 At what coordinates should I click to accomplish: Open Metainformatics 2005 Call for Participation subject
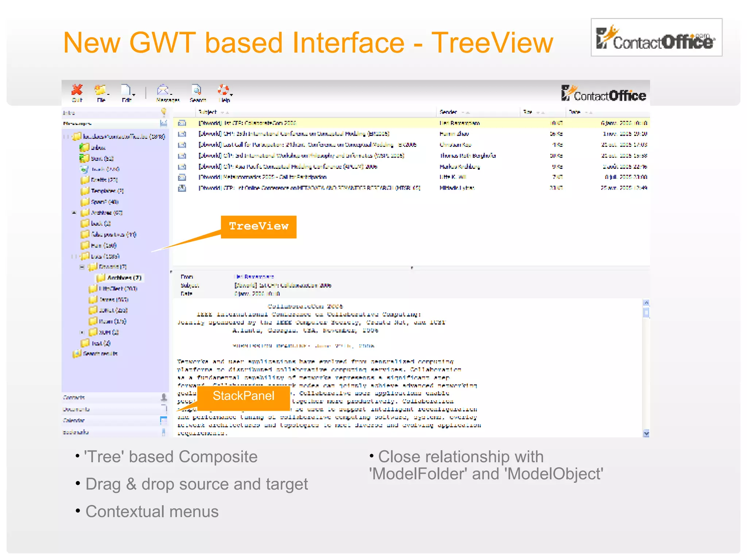263,177
